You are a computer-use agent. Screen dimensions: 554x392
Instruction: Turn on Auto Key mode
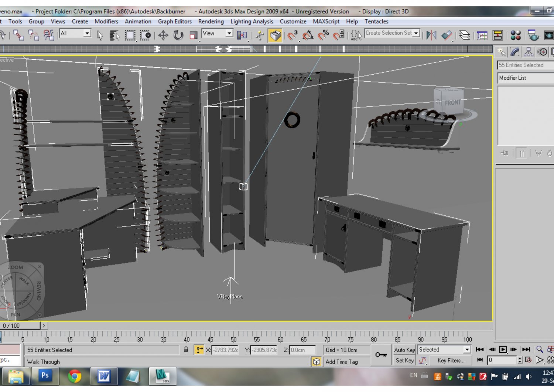pos(404,350)
